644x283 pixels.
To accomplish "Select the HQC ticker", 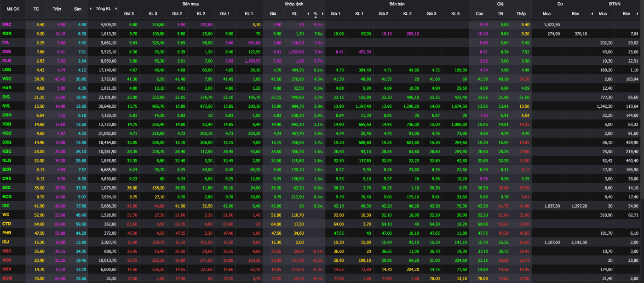I will coord(7,133).
